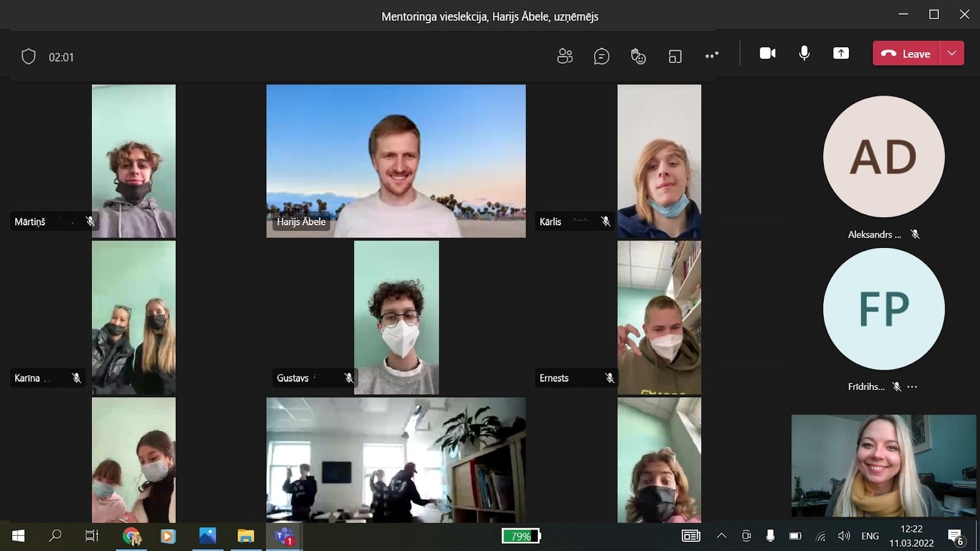Click the red Leave button
The image size is (980, 551).
click(x=906, y=53)
